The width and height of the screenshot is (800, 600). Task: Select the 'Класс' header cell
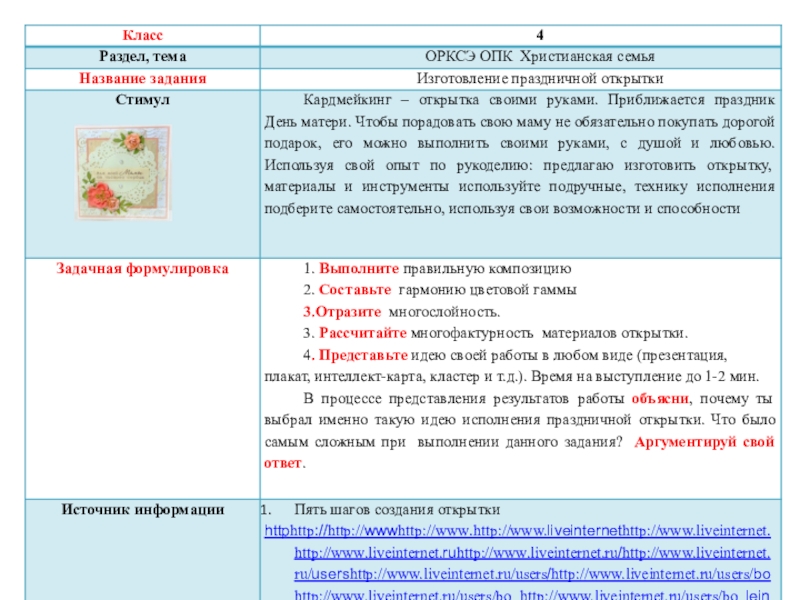pos(142,36)
